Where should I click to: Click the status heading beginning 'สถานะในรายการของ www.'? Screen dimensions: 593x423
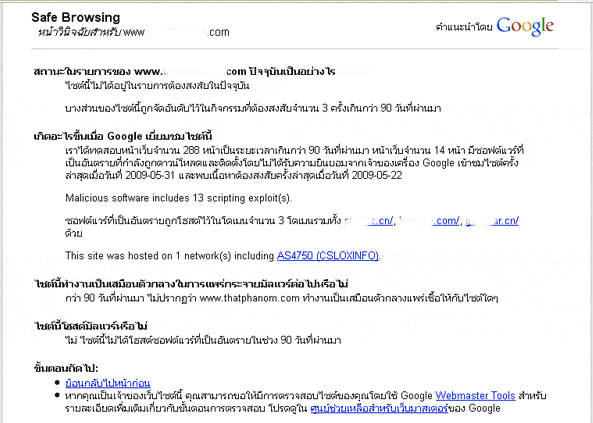pyautogui.click(x=184, y=71)
